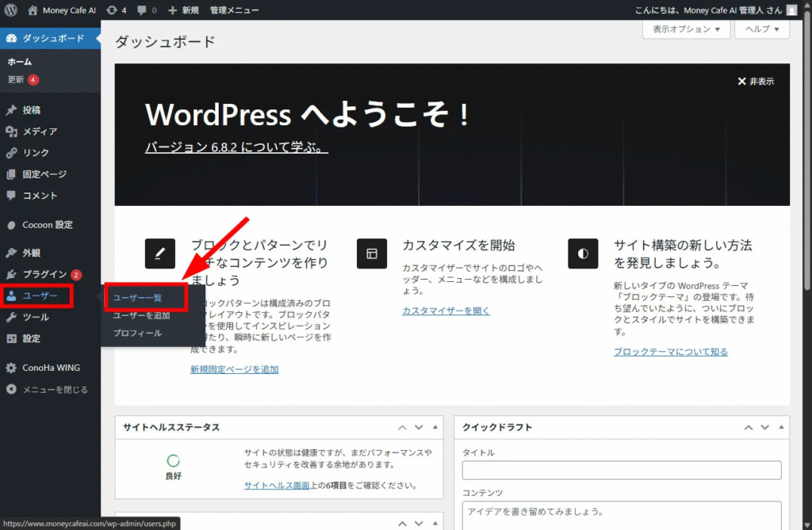Image resolution: width=812 pixels, height=530 pixels.
Task: Click the ConoHa WING gear icon
Action: 11,368
